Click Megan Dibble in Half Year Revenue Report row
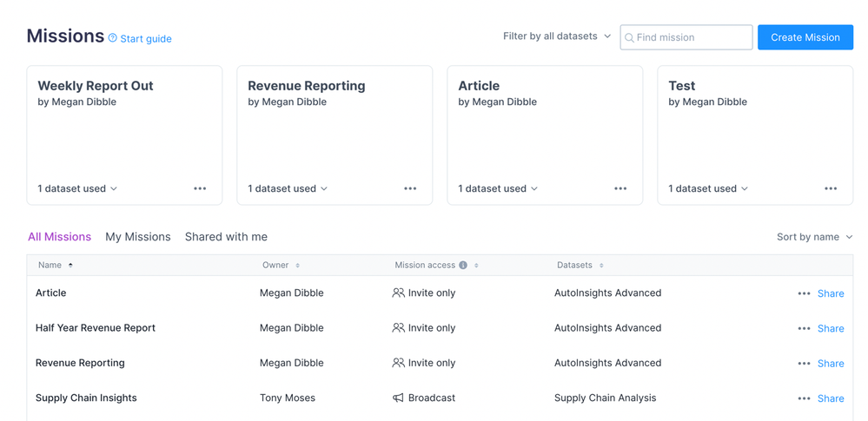 292,327
